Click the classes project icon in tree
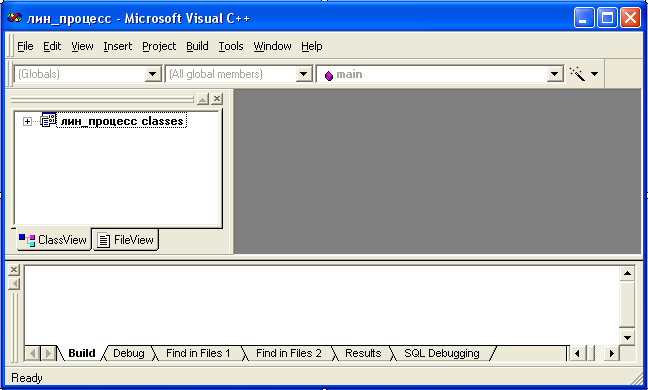Image resolution: width=648 pixels, height=390 pixels. [48, 120]
